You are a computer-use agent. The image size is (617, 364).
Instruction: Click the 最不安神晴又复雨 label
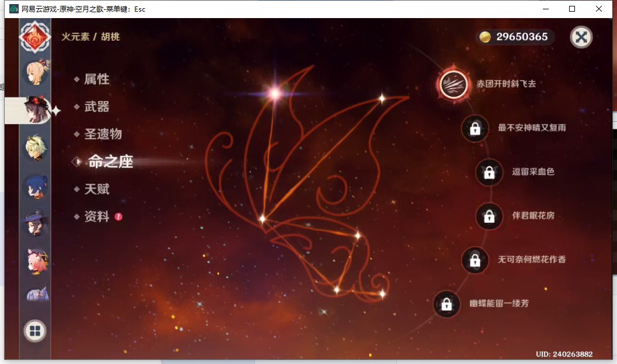[x=532, y=128]
